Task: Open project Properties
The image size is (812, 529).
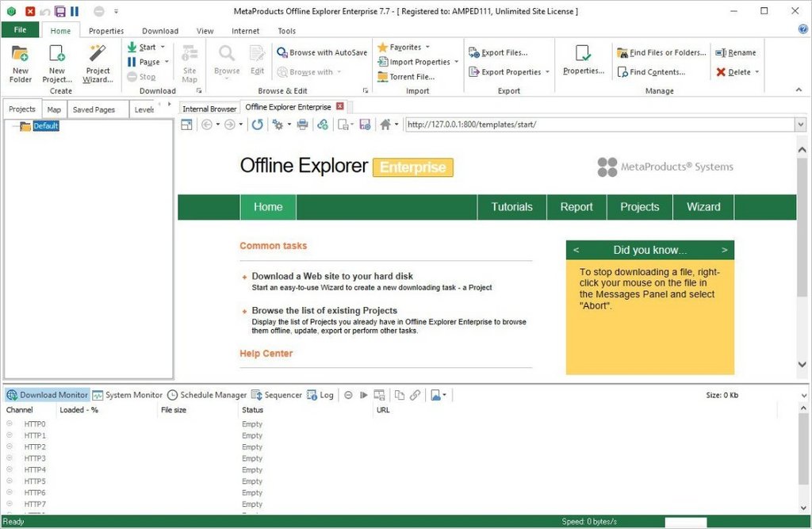Action: 583,60
